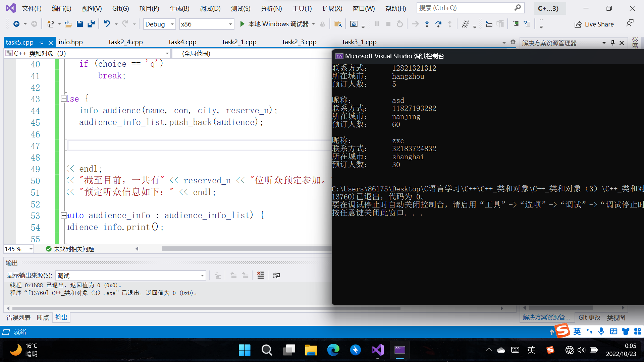Click the Step Into debug icon
This screenshot has height=362, width=644.
[x=427, y=24]
